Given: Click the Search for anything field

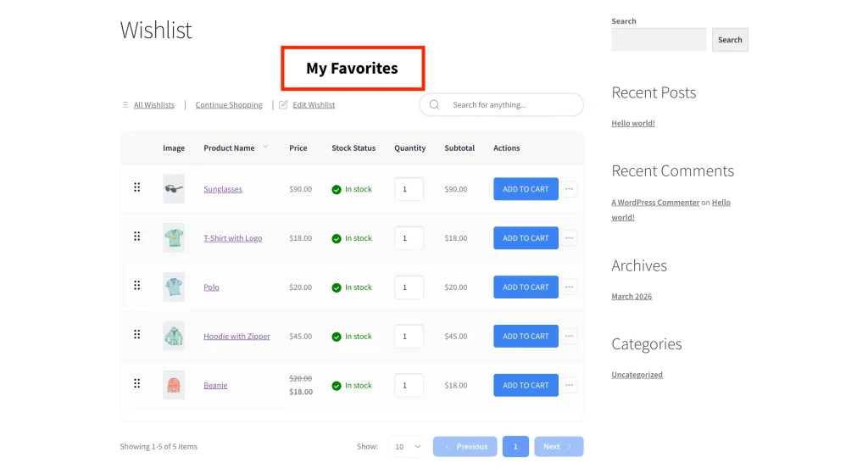Looking at the screenshot, I should 502,104.
